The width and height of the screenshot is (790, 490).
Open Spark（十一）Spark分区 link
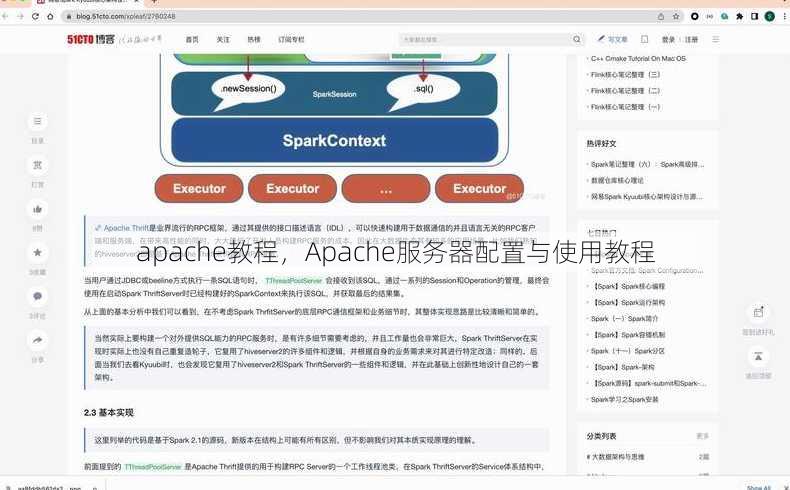click(628, 351)
